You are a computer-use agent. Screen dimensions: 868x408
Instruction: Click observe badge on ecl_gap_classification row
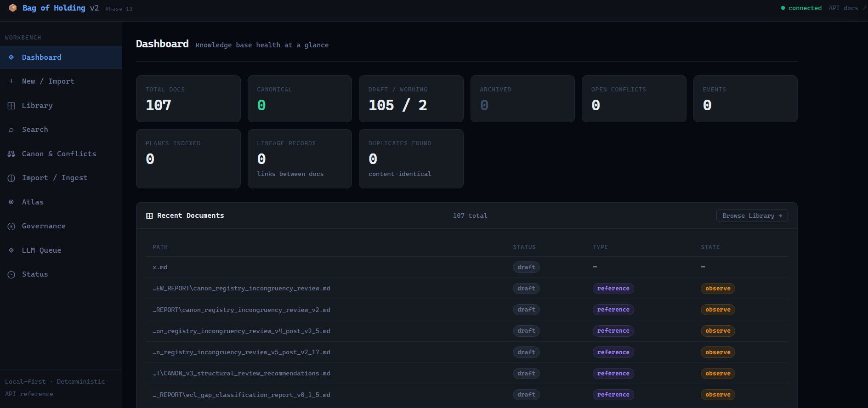[718, 395]
